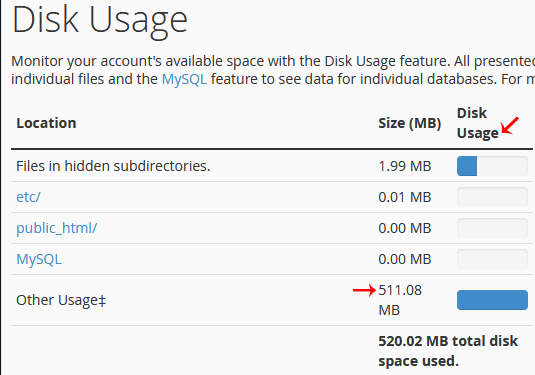Viewport: 535px width, 375px height.
Task: Click the Other Usage full blue bar
Action: tap(492, 300)
